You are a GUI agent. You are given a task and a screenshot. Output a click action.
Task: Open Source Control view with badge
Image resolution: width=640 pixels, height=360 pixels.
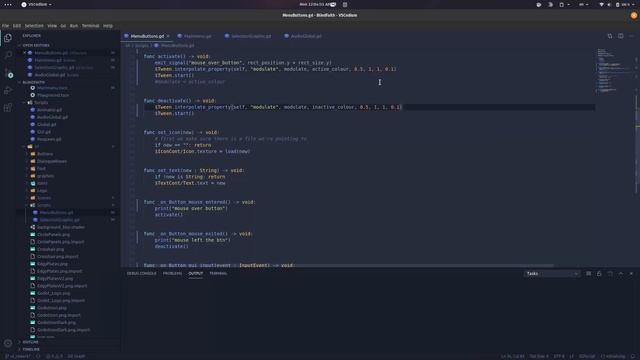pyautogui.click(x=8, y=73)
